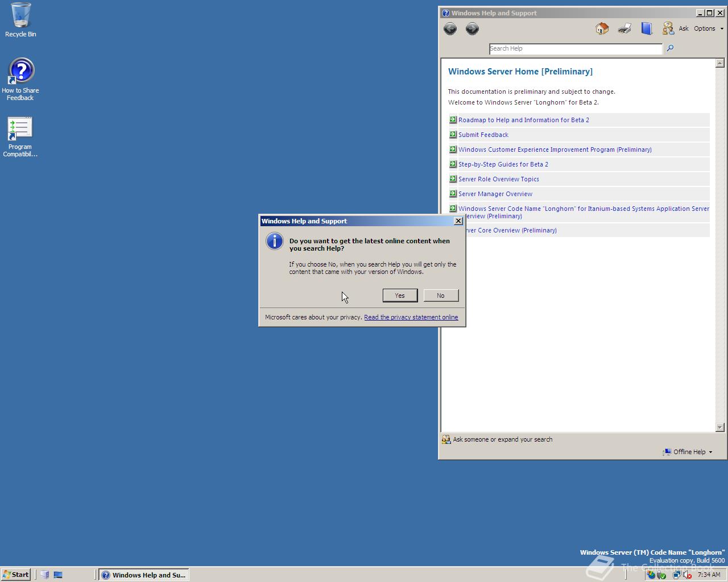Click the Back arrow in Help window
728x582 pixels.
tap(450, 29)
